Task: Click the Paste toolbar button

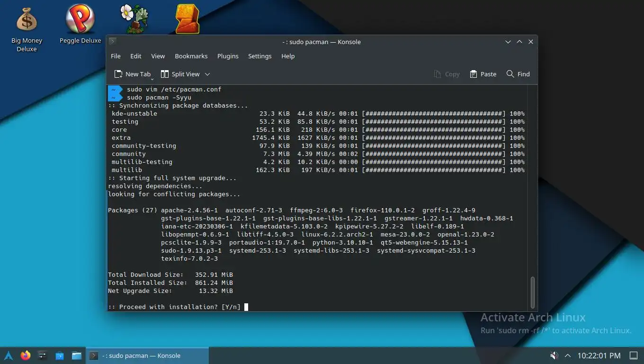Action: [483, 74]
